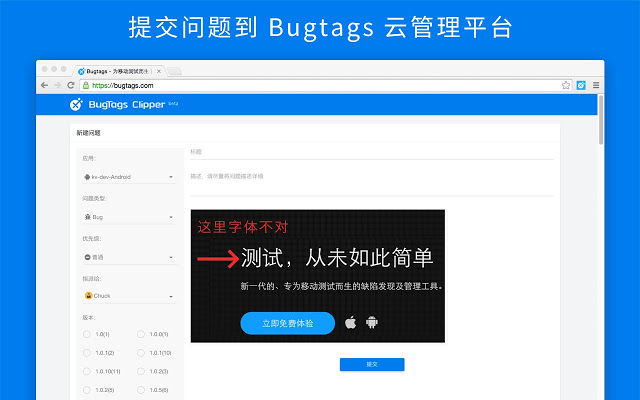The width and height of the screenshot is (640, 400).
Task: Click the 应用: label
Action: tap(89, 158)
